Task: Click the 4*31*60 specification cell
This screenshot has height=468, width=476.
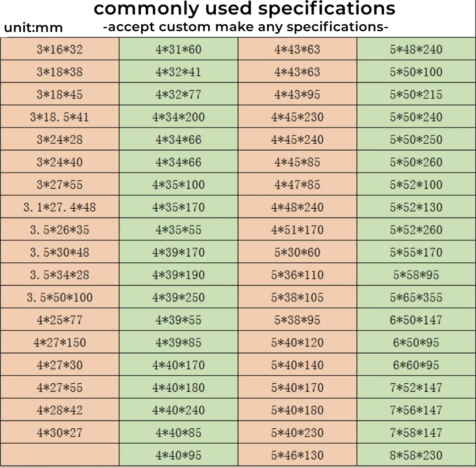Action: [178, 50]
